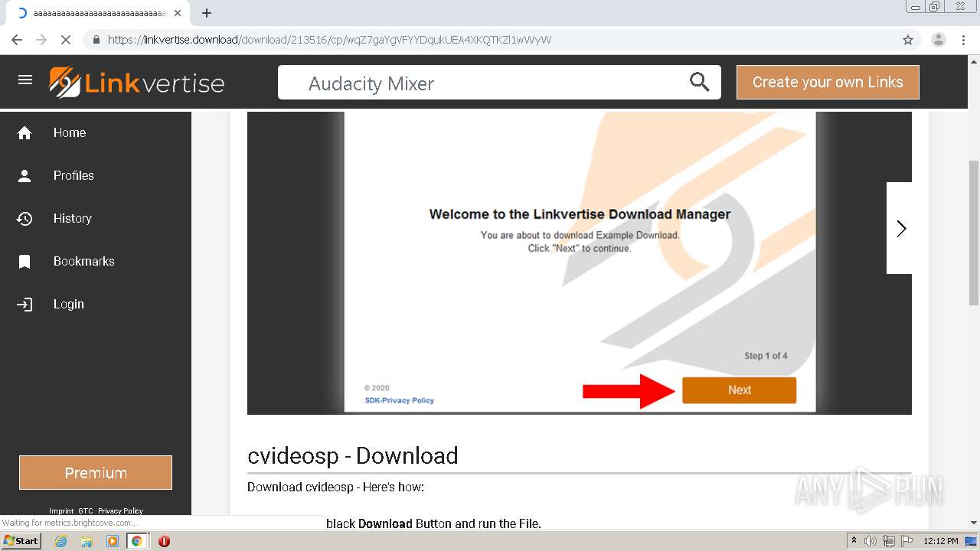
Task: Open Imprint footer link
Action: (61, 511)
